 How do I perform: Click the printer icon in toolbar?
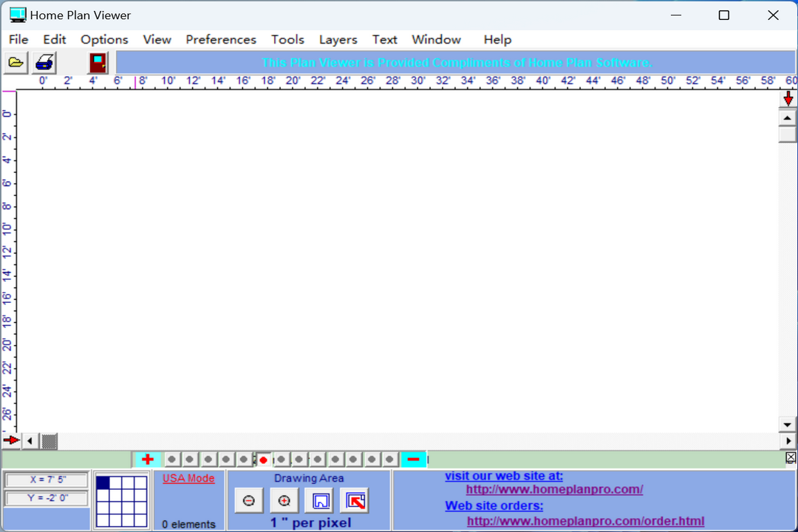pos(45,63)
